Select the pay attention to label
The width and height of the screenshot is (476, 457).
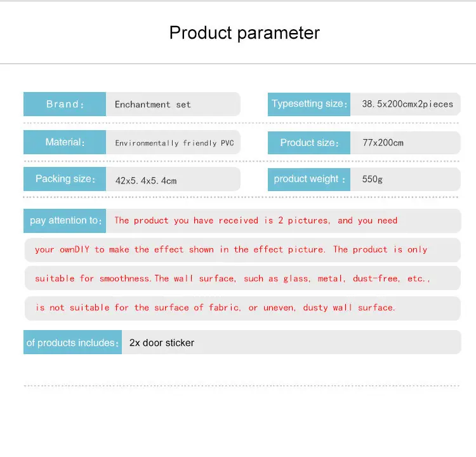(65, 221)
